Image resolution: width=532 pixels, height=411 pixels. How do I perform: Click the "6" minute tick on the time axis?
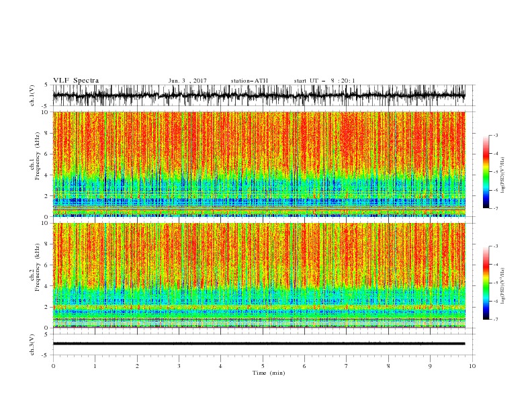[x=304, y=366]
